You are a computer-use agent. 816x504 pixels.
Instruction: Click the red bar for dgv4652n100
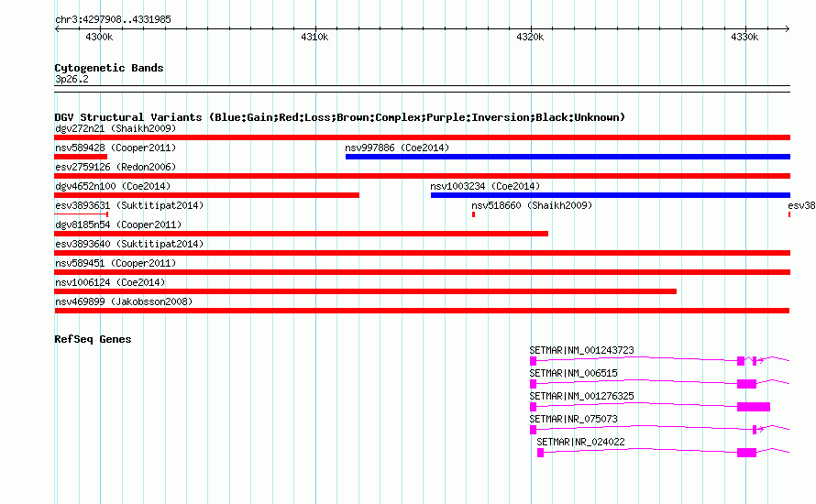point(206,195)
